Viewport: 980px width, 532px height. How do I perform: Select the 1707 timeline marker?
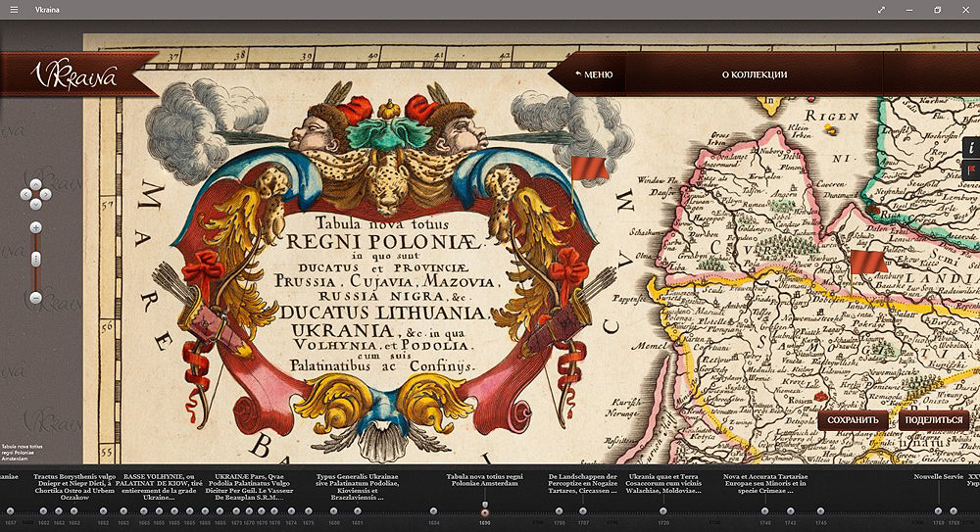click(583, 511)
